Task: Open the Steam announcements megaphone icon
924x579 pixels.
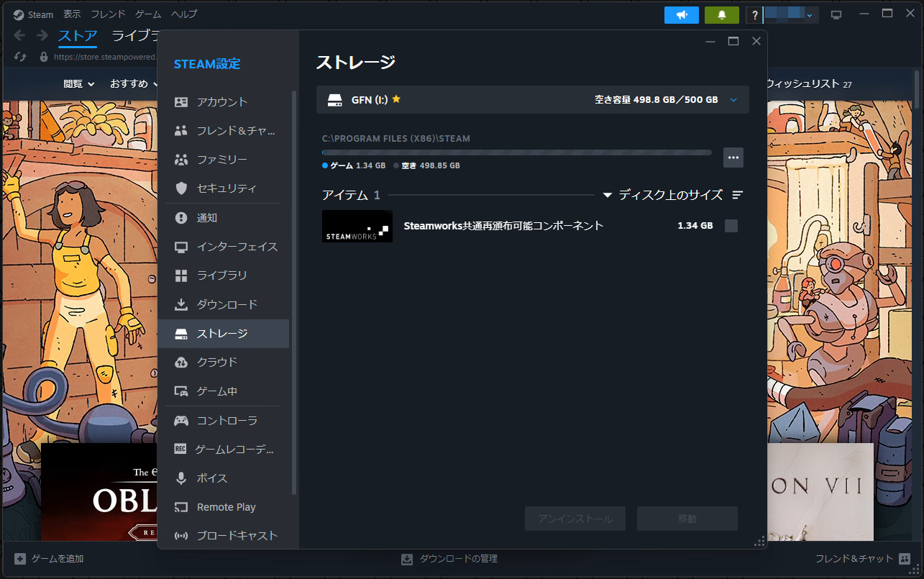Action: point(681,14)
